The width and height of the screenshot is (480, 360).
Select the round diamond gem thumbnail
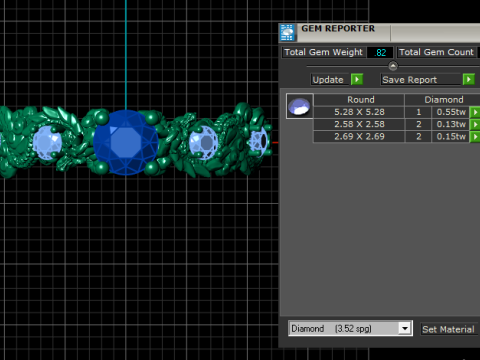pos(299,106)
